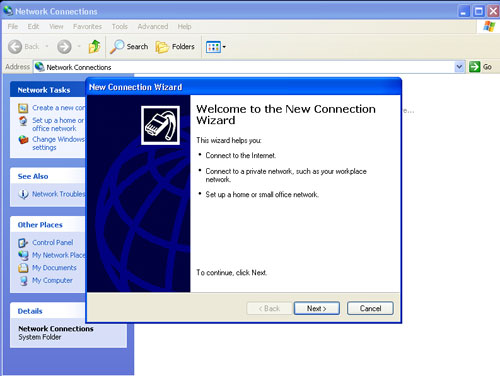The height and width of the screenshot is (376, 500).
Task: Click the Change Windows Firewall settings icon
Action: click(23, 139)
